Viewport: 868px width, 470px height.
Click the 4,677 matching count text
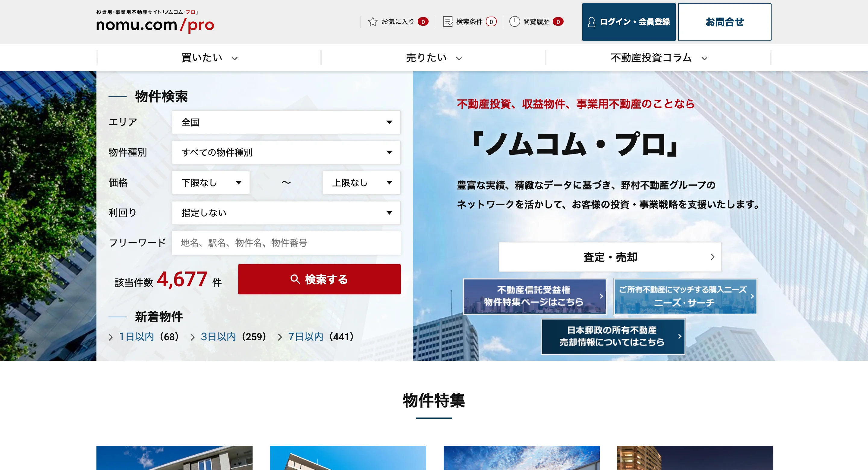point(182,279)
